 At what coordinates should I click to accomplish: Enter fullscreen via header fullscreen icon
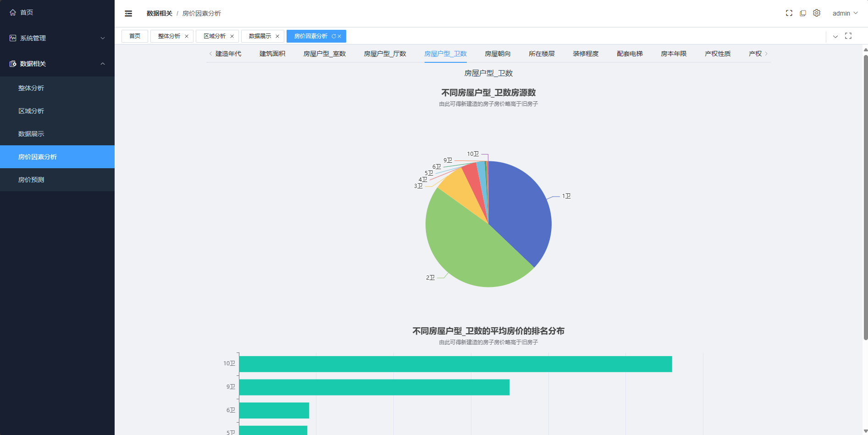(789, 13)
